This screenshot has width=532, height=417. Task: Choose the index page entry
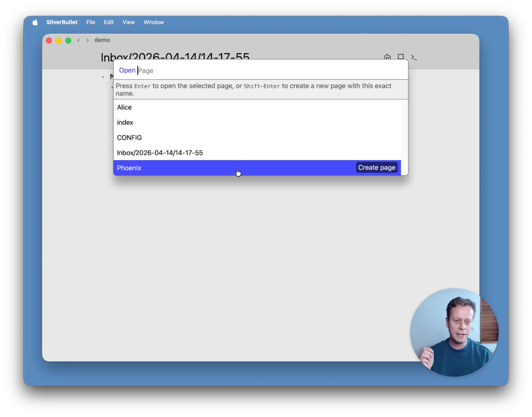[125, 122]
